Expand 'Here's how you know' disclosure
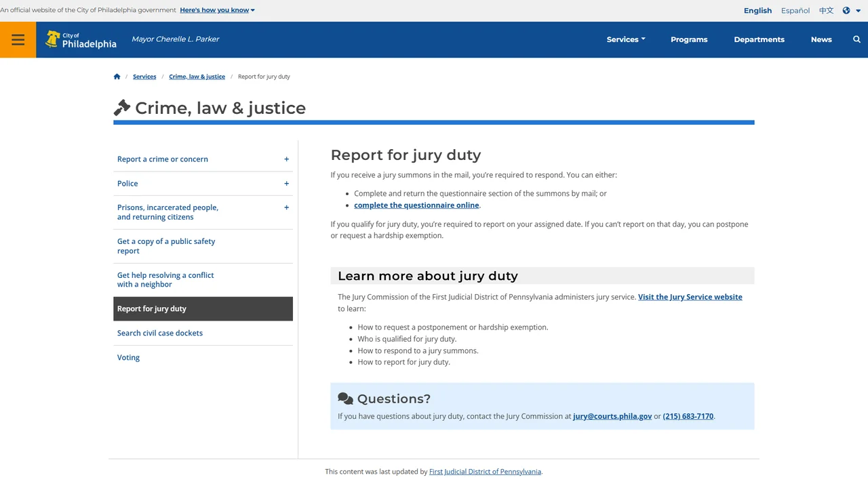The image size is (868, 488). pyautogui.click(x=217, y=10)
